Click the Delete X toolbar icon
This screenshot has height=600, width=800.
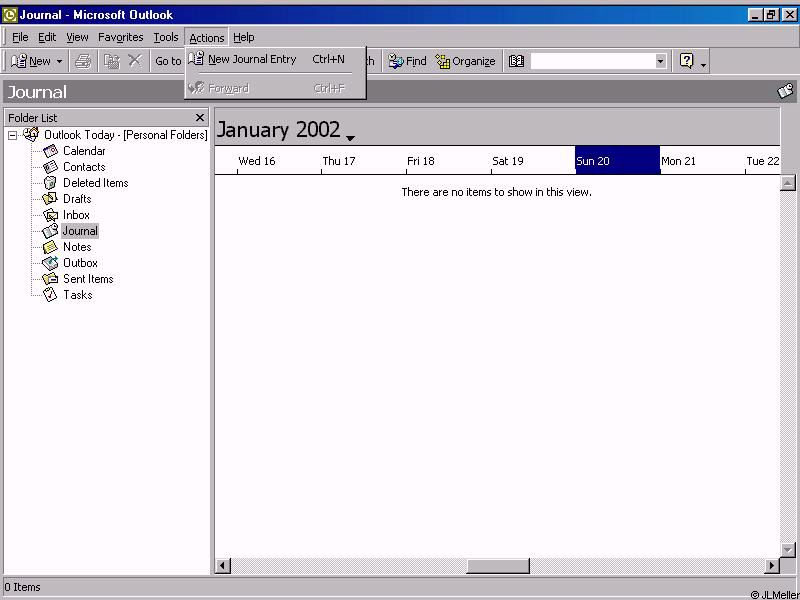point(135,61)
